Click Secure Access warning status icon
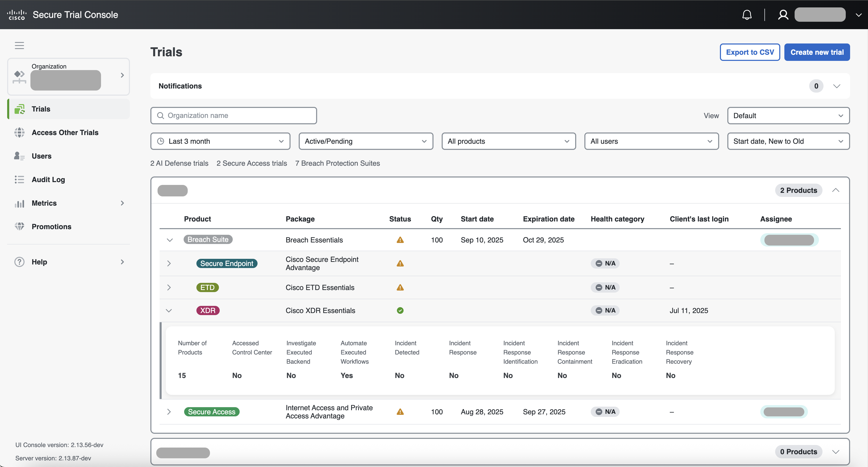The image size is (868, 467). tap(400, 412)
